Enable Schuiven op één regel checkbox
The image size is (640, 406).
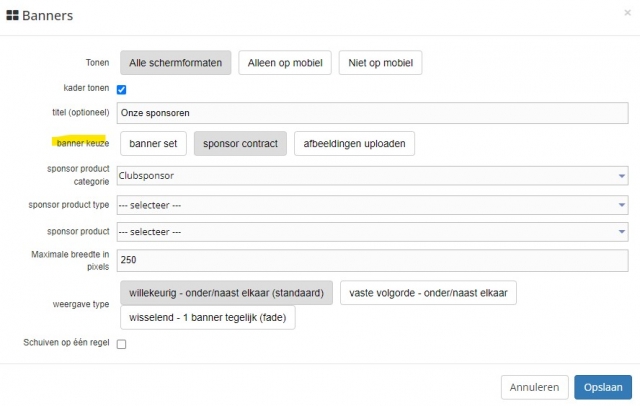(122, 344)
